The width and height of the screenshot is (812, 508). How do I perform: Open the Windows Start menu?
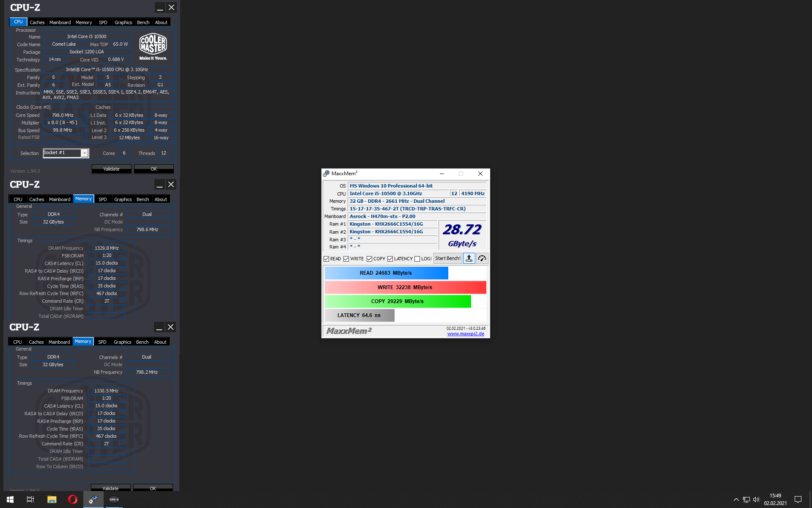(10, 500)
